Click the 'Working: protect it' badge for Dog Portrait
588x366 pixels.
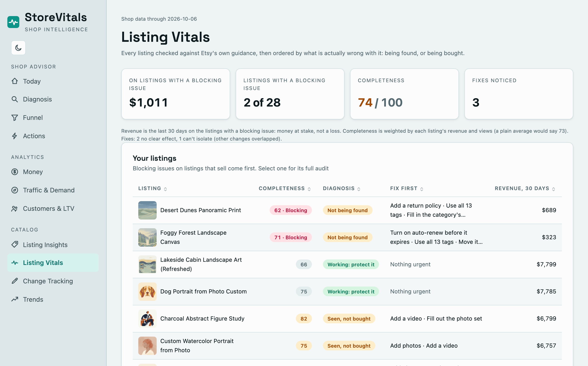coord(351,291)
